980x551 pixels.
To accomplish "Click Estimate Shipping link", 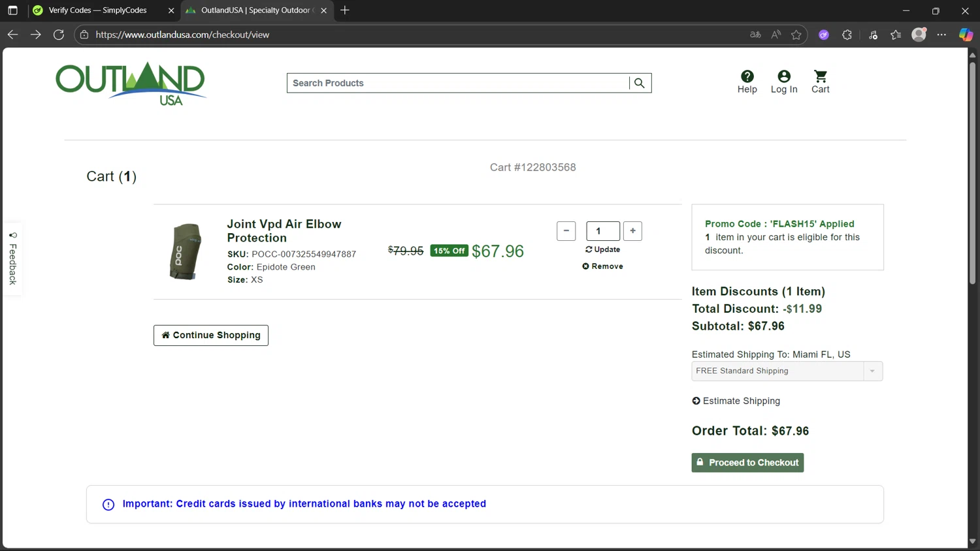I will (x=736, y=401).
